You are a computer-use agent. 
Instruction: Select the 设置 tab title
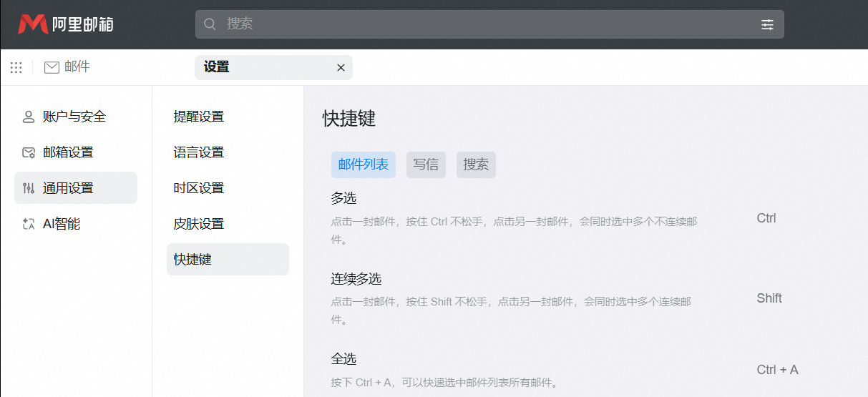[x=217, y=67]
